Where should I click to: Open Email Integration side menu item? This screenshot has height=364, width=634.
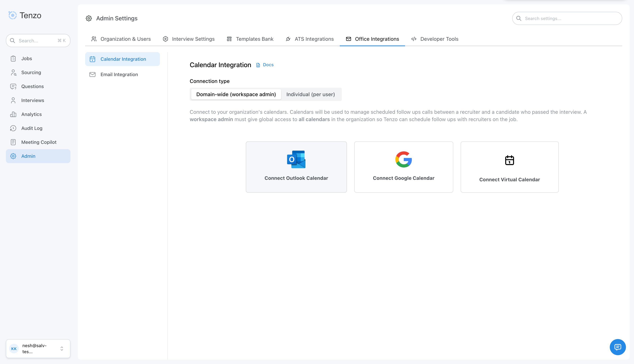tap(122, 74)
